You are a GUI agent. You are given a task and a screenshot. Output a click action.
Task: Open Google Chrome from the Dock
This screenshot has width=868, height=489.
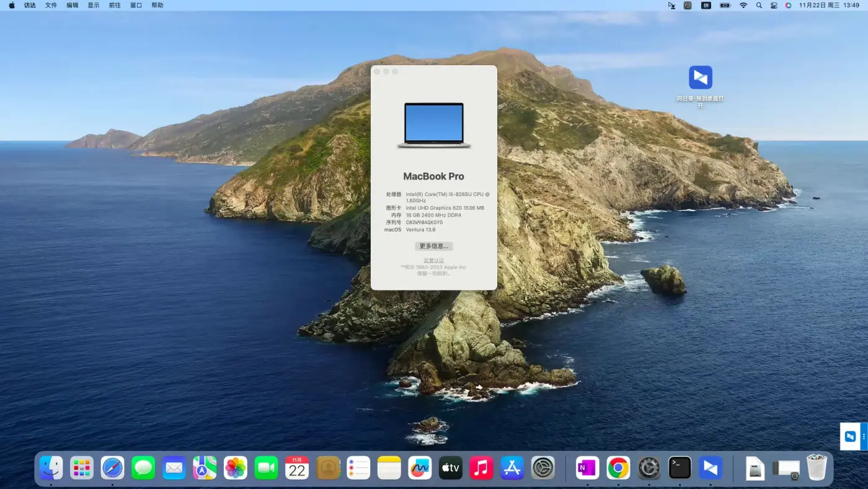click(x=618, y=468)
